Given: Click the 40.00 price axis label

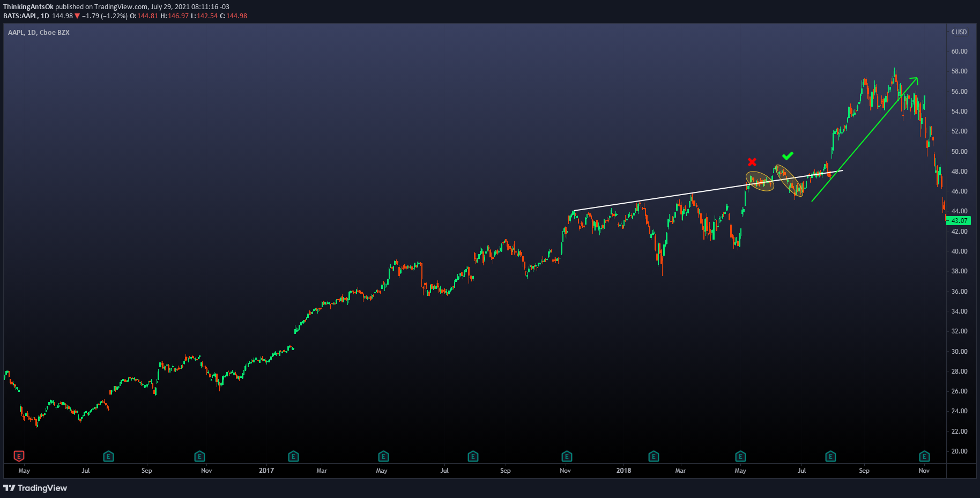Looking at the screenshot, I should (x=959, y=251).
